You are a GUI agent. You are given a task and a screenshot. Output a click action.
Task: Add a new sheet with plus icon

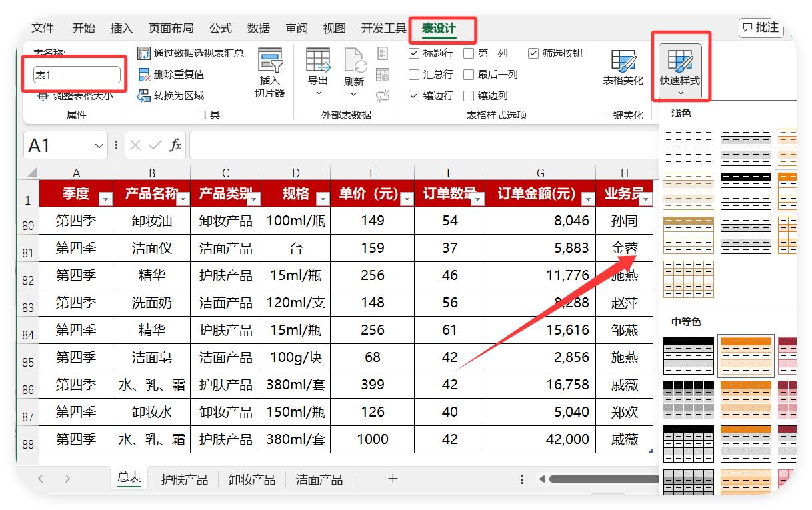pyautogui.click(x=393, y=479)
